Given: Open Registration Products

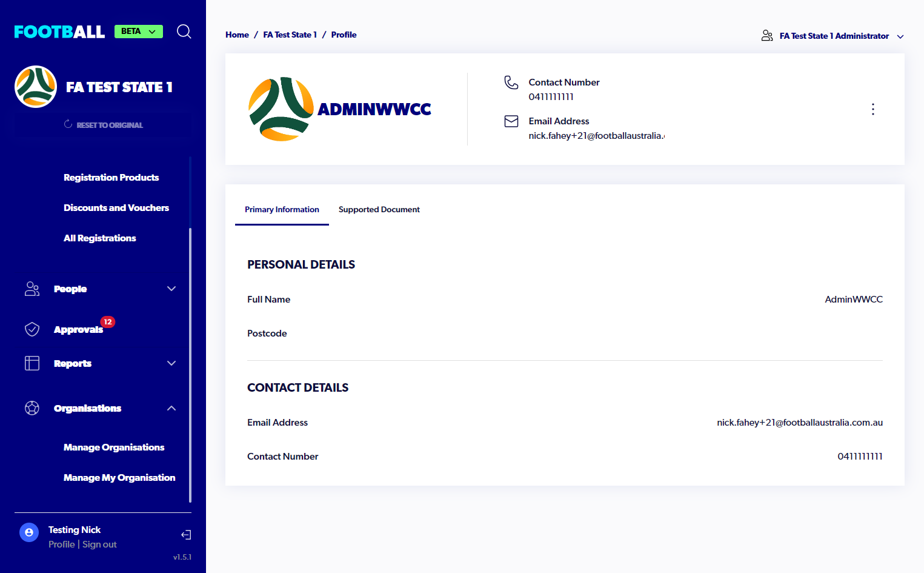Looking at the screenshot, I should point(111,178).
